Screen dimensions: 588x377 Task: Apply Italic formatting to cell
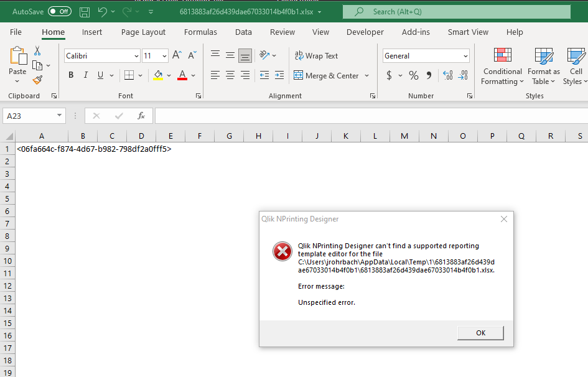86,75
